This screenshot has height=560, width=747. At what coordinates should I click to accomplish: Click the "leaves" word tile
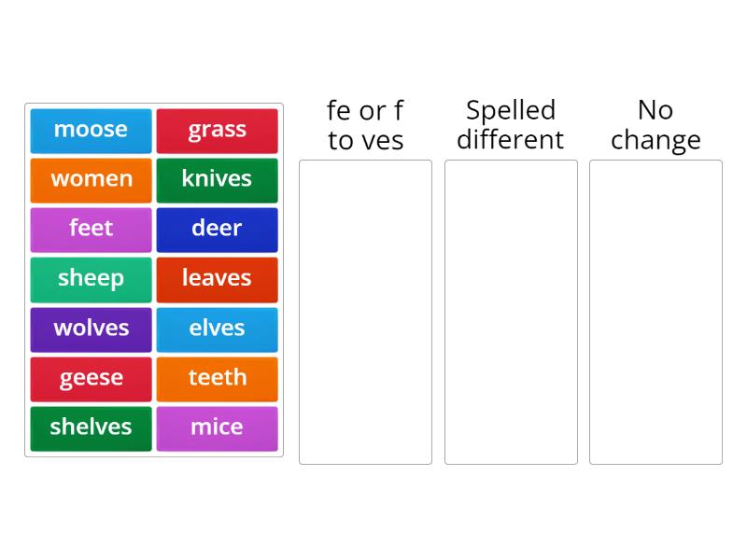218,278
